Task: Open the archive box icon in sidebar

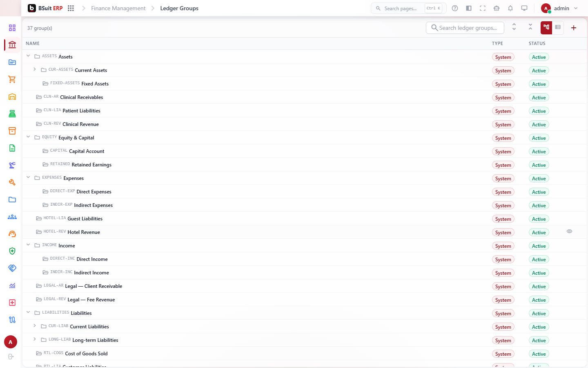Action: pyautogui.click(x=12, y=131)
